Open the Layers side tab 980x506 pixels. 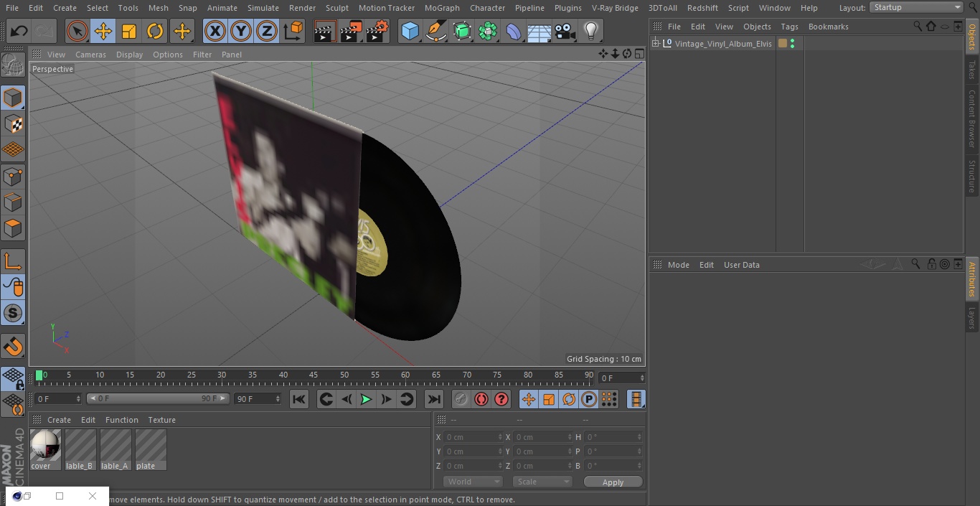pyautogui.click(x=972, y=318)
